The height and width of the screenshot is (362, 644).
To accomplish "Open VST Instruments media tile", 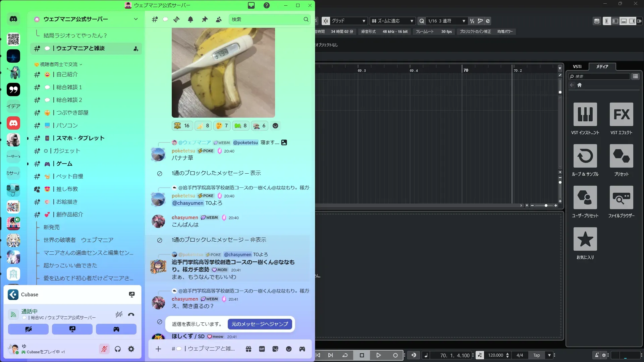I will [585, 115].
